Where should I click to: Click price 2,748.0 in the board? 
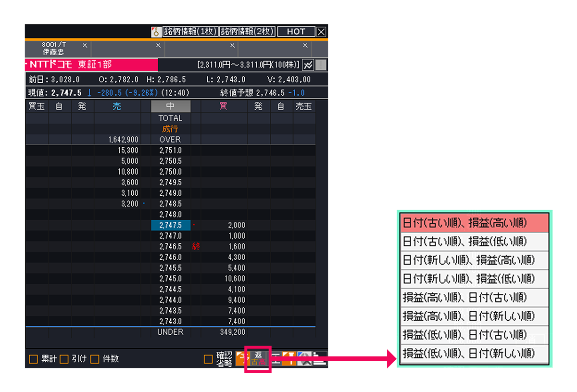[170, 215]
